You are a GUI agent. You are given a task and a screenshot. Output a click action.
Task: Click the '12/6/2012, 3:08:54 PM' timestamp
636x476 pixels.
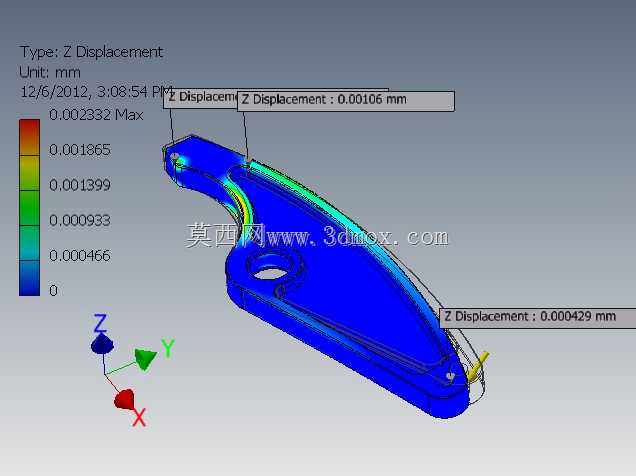tap(97, 92)
